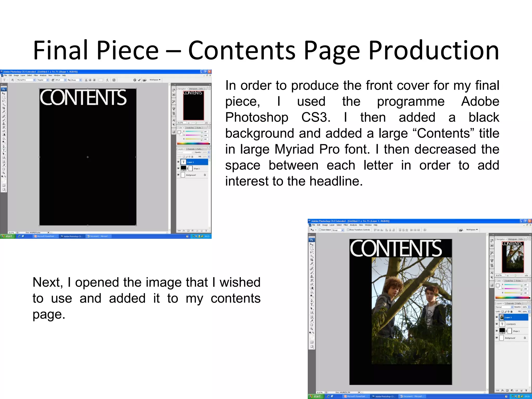Click status bar arrow beside Doc size in tree-photo screenshot
This screenshot has height=399, width=532.
pyautogui.click(x=359, y=392)
